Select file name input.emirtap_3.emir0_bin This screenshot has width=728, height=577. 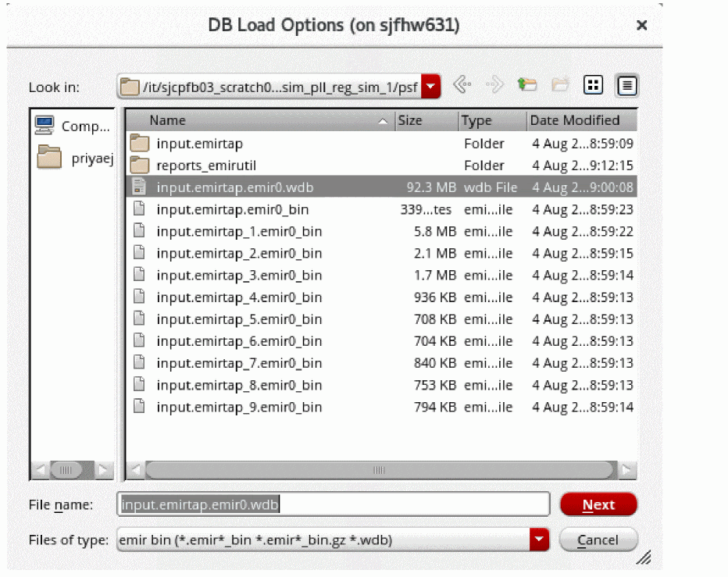239,276
